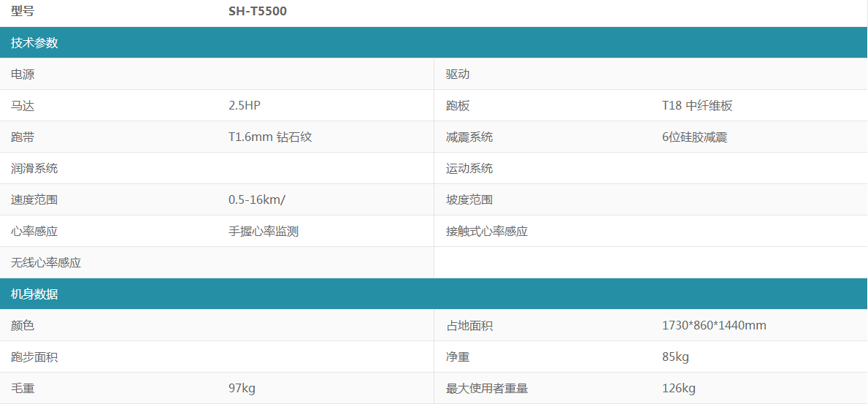The image size is (868, 404).
Task: Click the 6位硅胶减震 value cell
Action: (694, 137)
